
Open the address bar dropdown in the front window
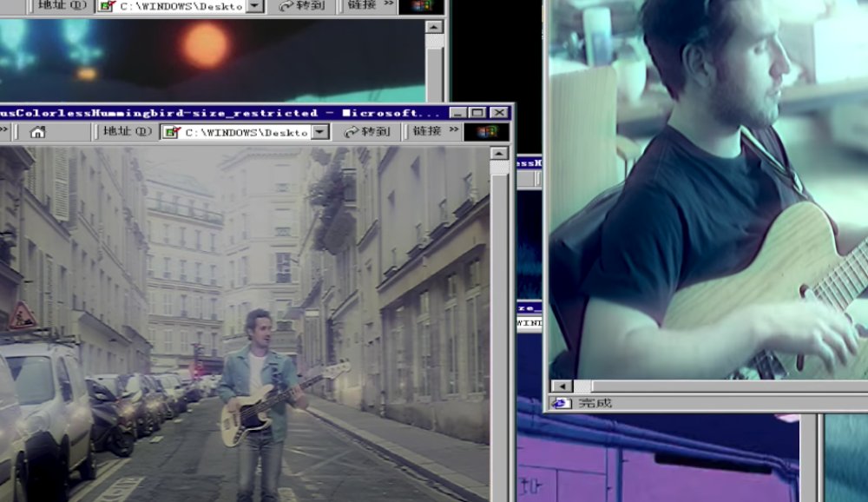pyautogui.click(x=319, y=132)
